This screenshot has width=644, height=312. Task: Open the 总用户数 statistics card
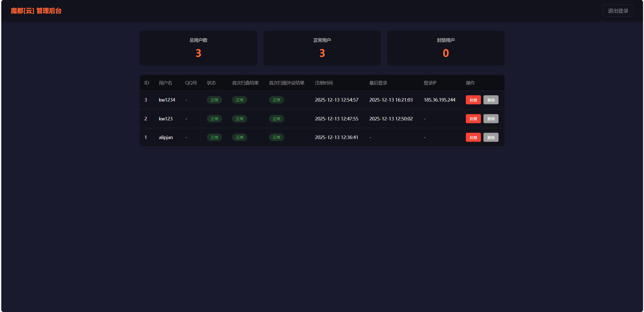pyautogui.click(x=198, y=48)
